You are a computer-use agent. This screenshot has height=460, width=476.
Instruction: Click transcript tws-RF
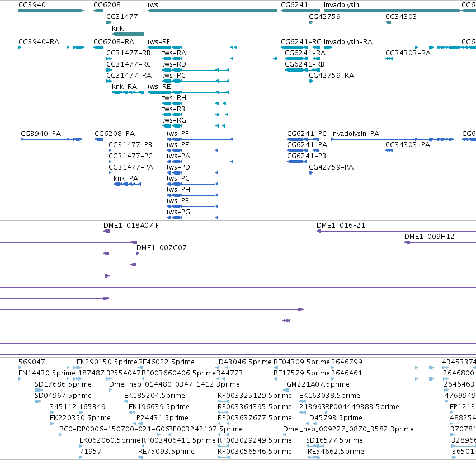coord(159,42)
